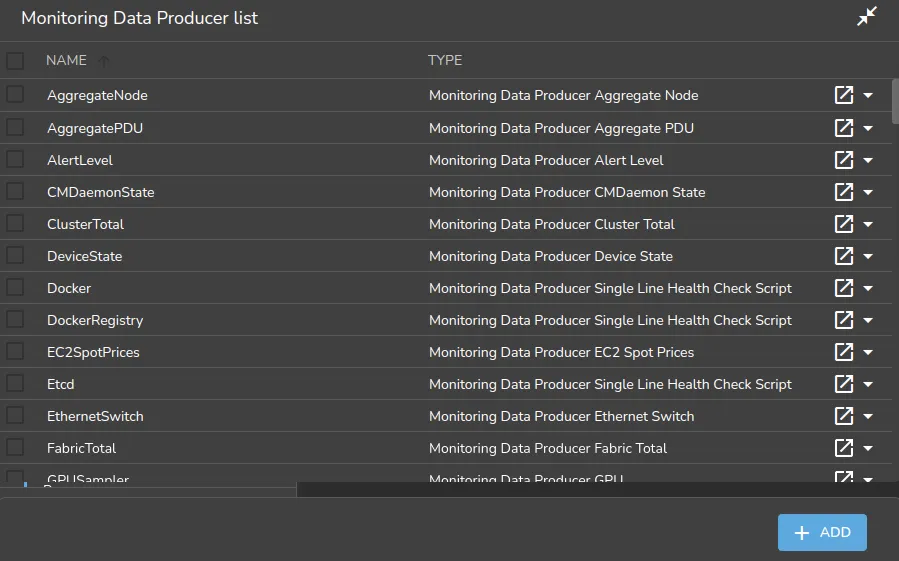Screen dimensions: 899x561
Task: Select the ClusterTotal name cell
Action: (x=85, y=224)
